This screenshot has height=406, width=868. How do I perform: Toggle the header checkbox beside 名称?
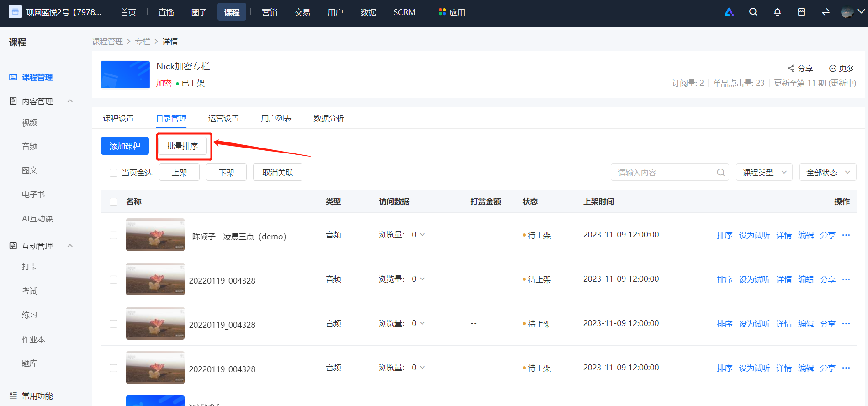[x=114, y=201]
